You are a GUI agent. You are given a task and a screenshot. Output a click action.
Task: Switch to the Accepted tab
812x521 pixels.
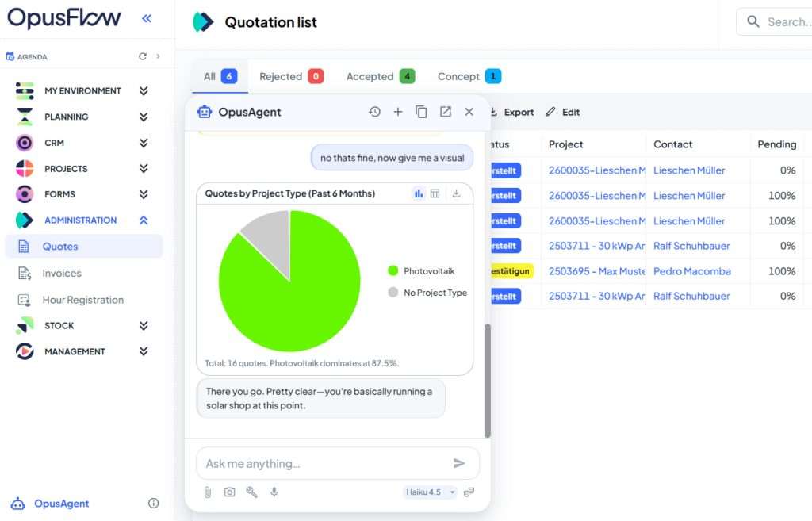(380, 77)
